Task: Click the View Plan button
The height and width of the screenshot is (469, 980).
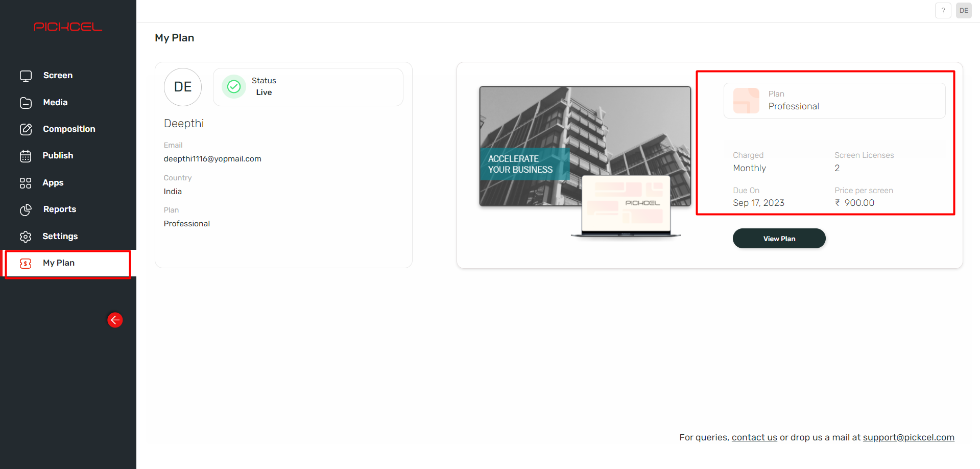Action: (779, 239)
